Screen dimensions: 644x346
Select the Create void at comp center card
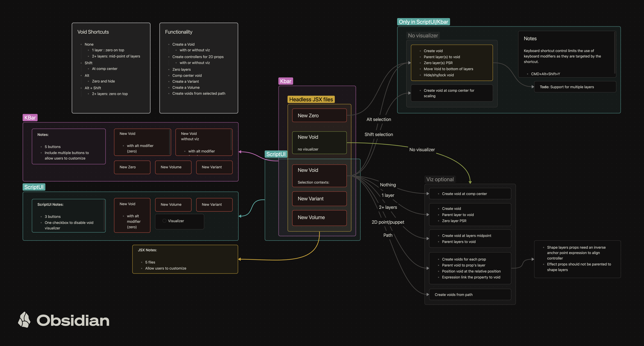click(470, 194)
